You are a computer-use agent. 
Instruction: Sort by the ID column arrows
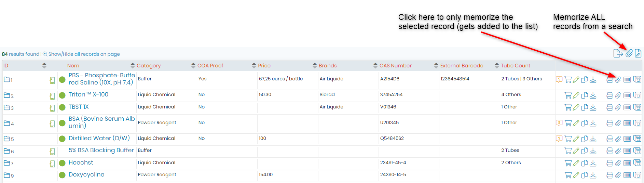pyautogui.click(x=44, y=65)
